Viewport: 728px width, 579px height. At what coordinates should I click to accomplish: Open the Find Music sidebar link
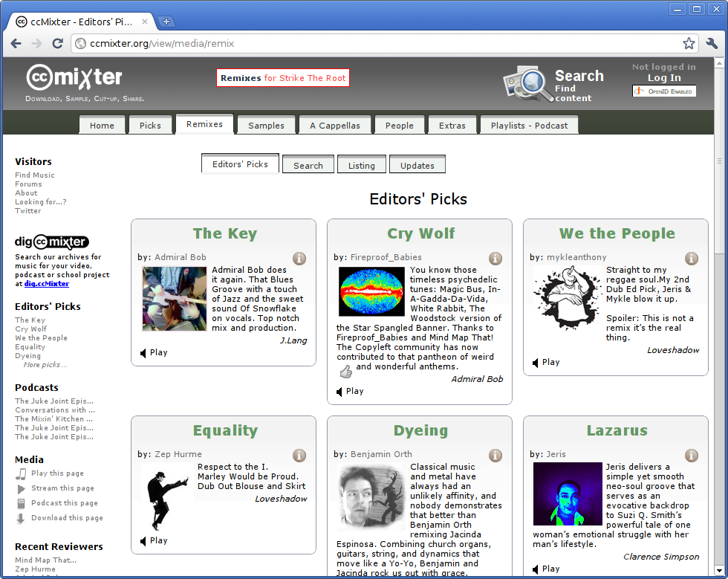pos(35,175)
